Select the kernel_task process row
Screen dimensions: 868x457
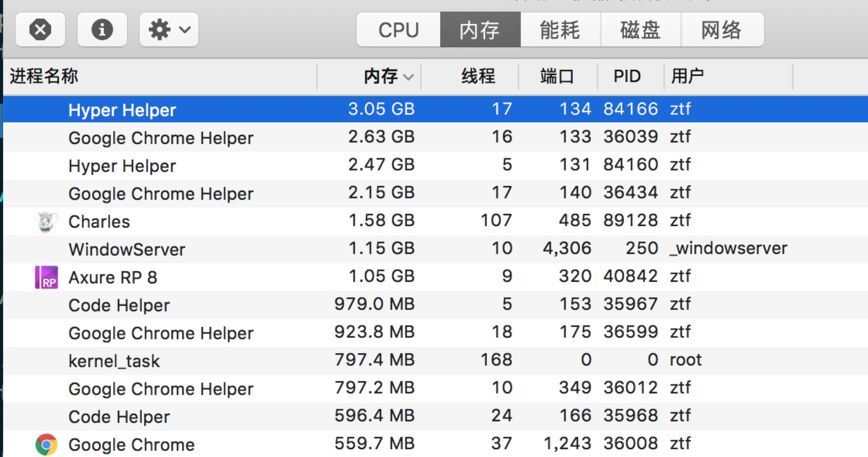pyautogui.click(x=114, y=361)
